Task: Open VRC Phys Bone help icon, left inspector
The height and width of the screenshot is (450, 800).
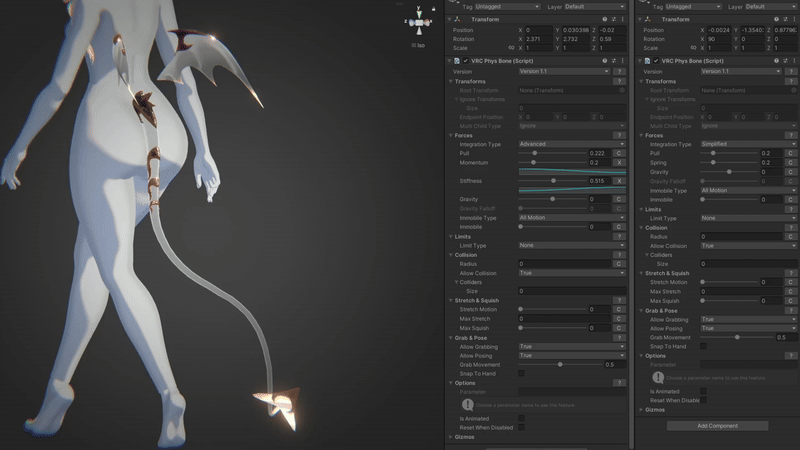Action: (x=605, y=61)
